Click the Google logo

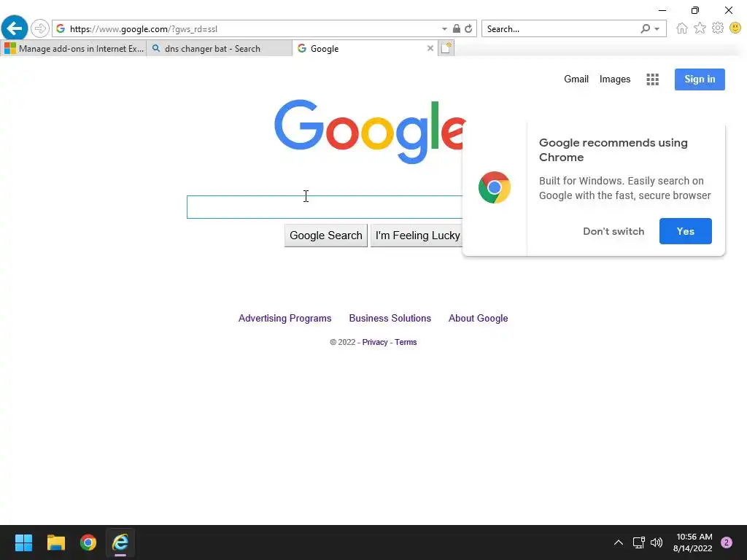point(369,131)
